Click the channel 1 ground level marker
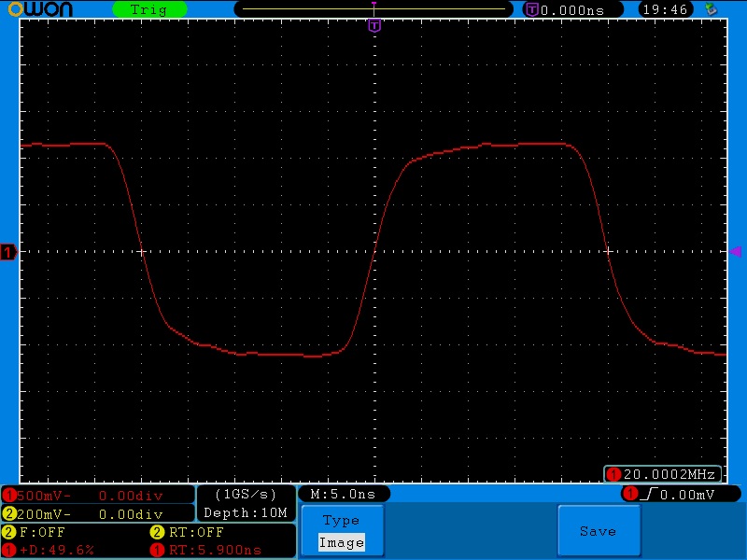This screenshot has height=560, width=747. coord(8,252)
